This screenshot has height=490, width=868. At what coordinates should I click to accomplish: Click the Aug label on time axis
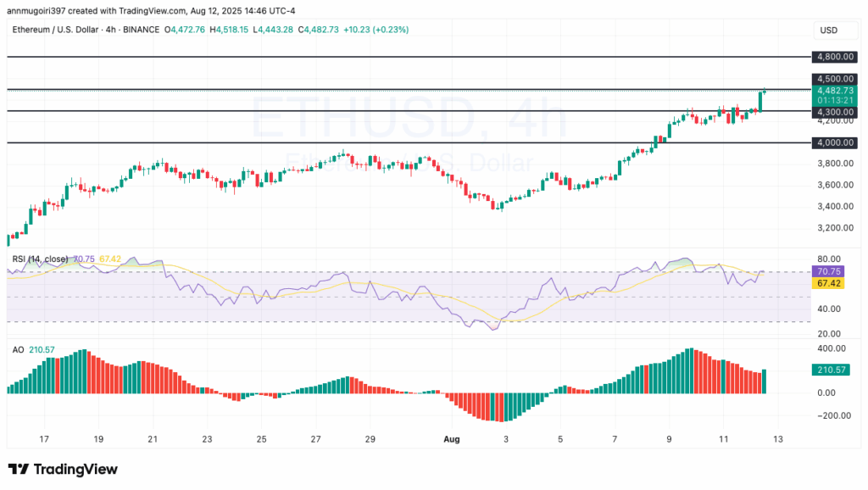tap(452, 439)
